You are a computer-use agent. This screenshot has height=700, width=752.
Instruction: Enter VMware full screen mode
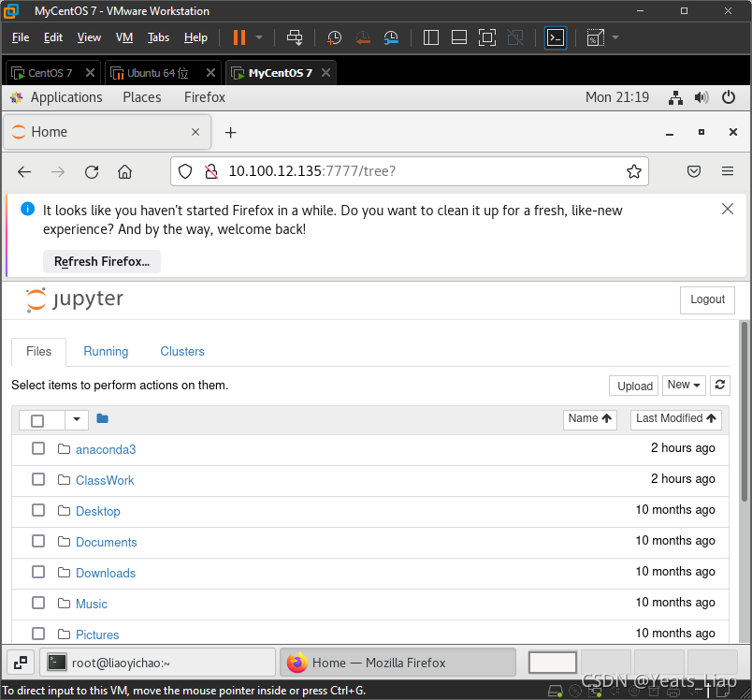pyautogui.click(x=487, y=37)
